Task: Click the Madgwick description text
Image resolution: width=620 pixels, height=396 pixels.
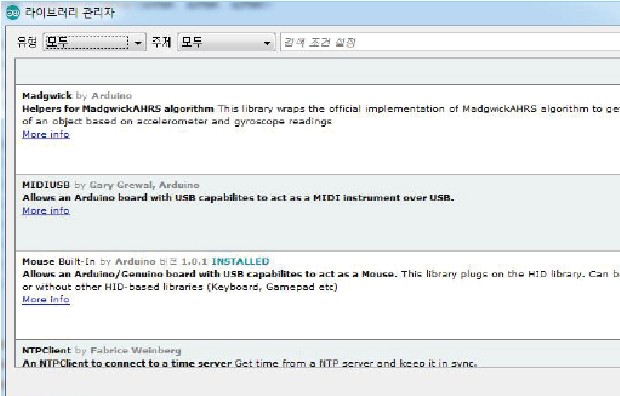Action: [321, 115]
